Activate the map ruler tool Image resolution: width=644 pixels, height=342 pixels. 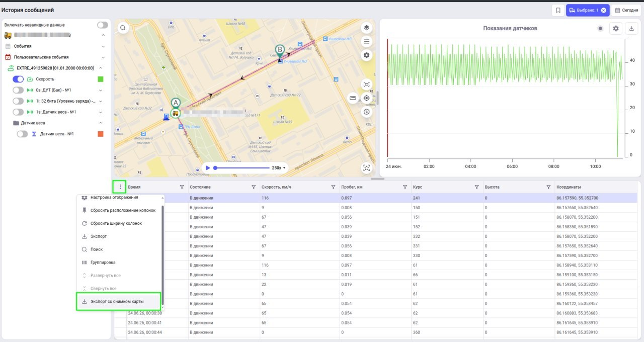coord(353,98)
